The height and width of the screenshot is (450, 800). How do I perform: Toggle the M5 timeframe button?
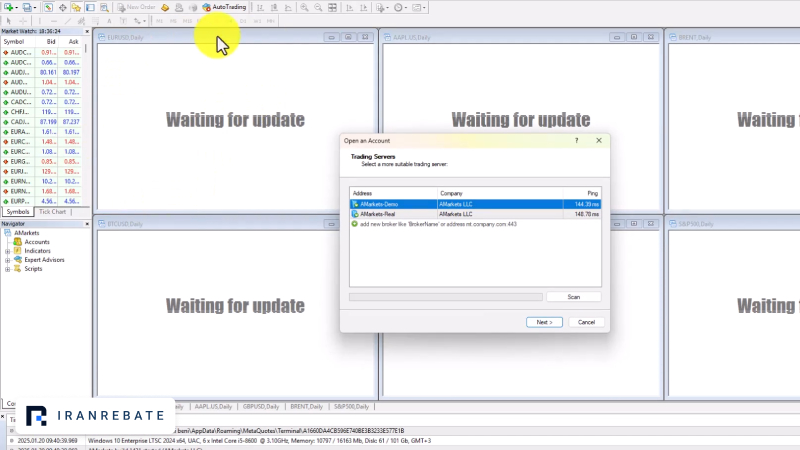(x=173, y=21)
